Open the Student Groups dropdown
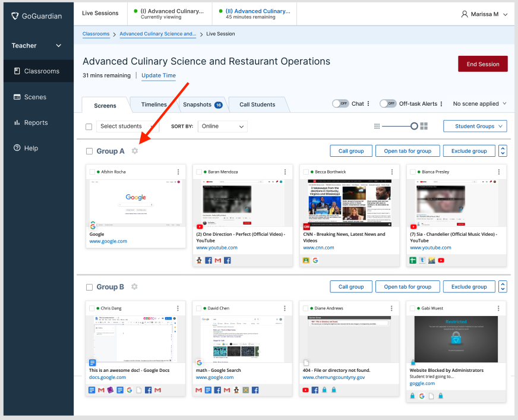 [475, 126]
